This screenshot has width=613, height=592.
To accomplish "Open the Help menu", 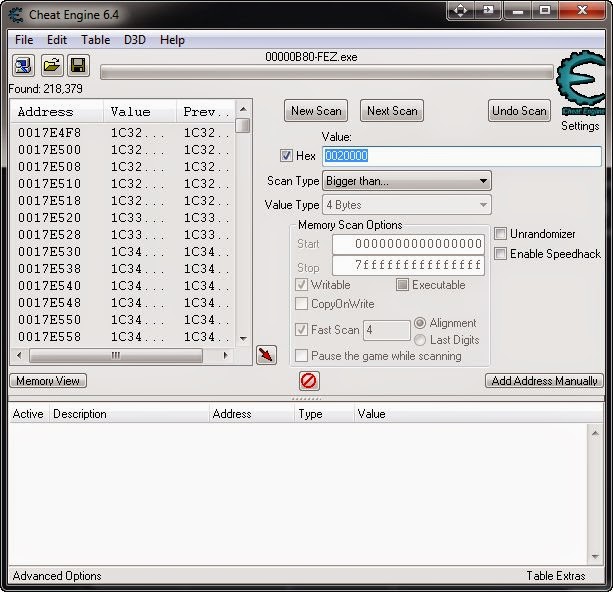I will (172, 40).
